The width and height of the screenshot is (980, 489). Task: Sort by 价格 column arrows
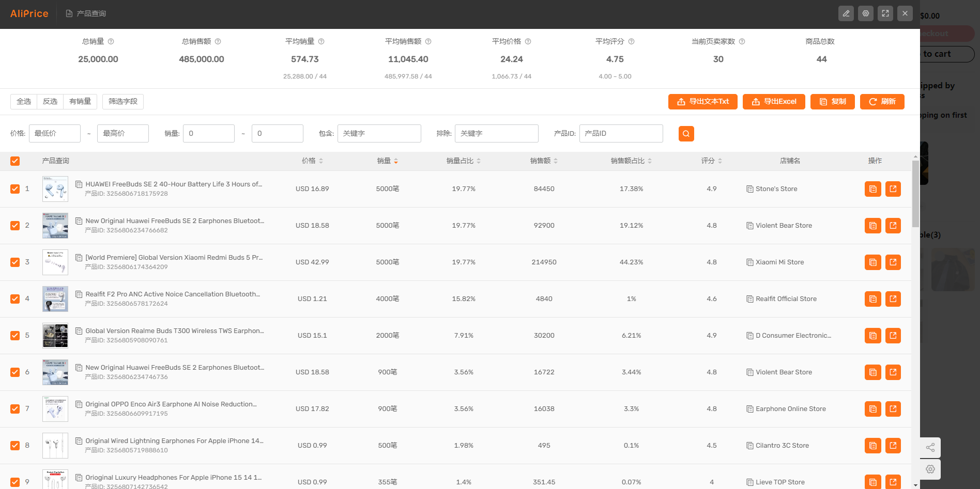[x=321, y=161]
